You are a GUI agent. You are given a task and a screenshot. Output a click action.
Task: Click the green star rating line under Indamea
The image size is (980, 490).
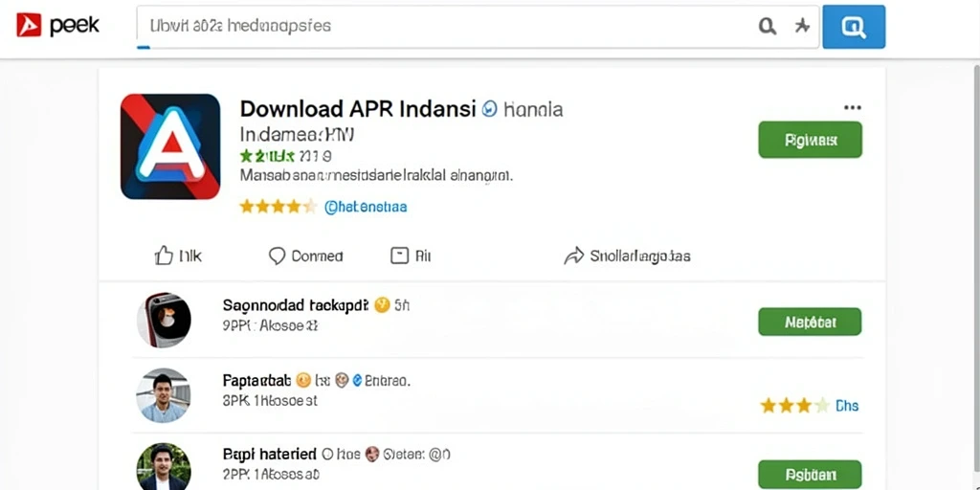click(286, 156)
